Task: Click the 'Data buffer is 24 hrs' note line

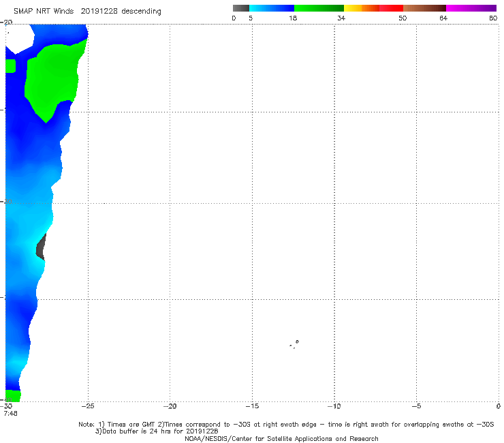Action: pos(157,431)
